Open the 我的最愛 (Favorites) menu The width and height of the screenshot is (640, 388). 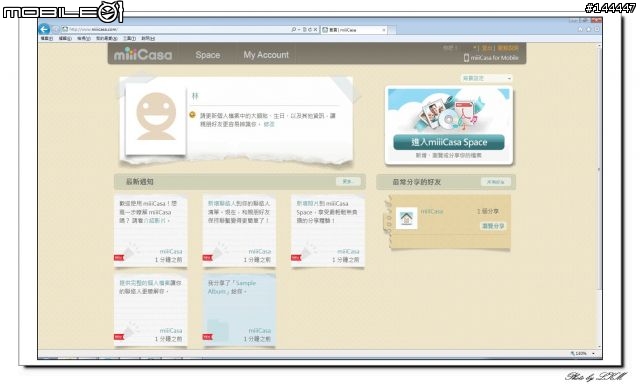coord(107,38)
